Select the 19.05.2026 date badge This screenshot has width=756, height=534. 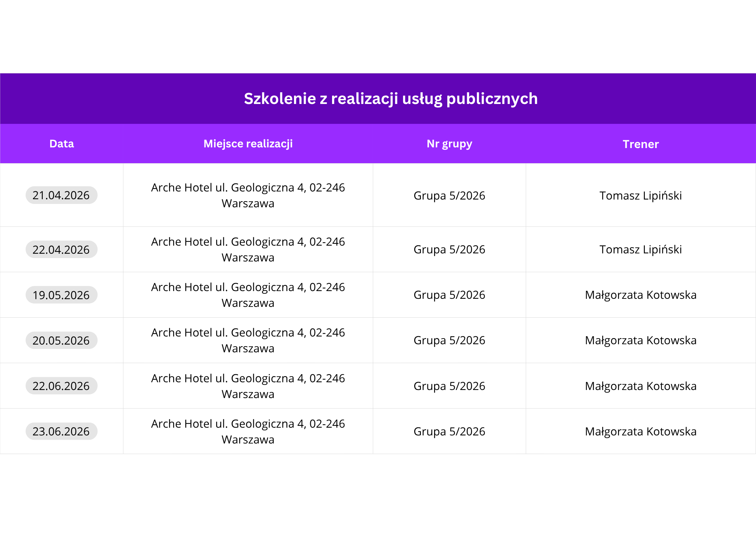pyautogui.click(x=61, y=295)
